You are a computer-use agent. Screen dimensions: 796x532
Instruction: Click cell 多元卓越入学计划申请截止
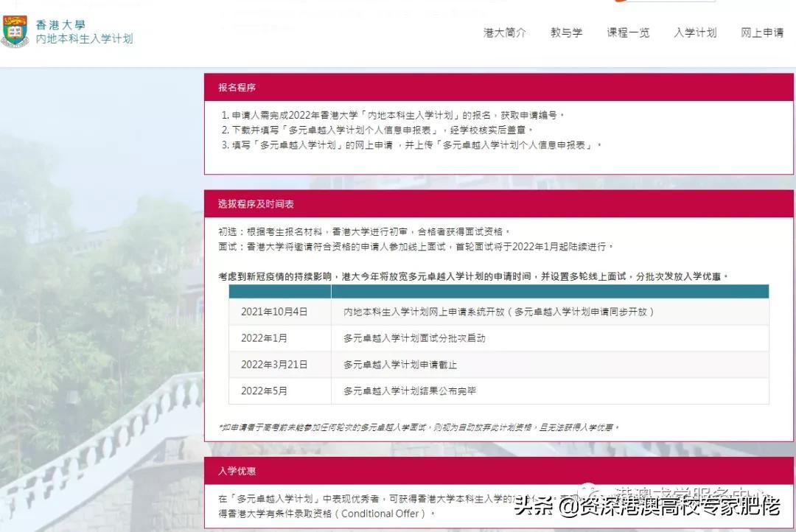pyautogui.click(x=550, y=365)
